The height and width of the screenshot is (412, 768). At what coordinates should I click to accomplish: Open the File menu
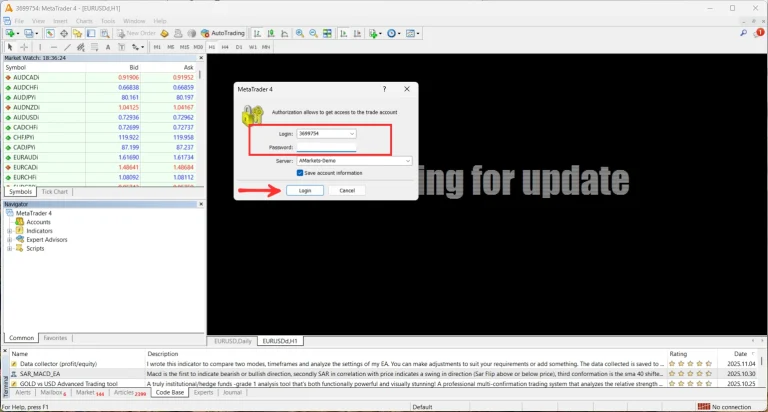tap(19, 21)
